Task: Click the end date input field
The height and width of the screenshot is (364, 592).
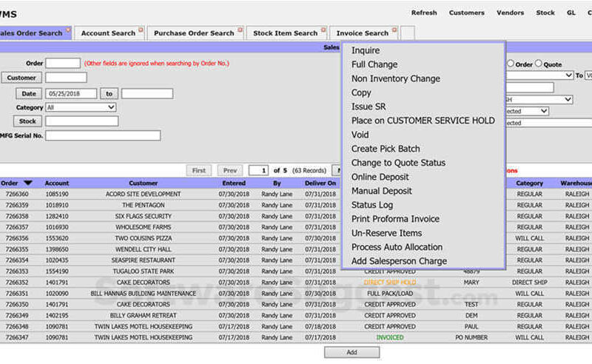Action: (x=147, y=94)
